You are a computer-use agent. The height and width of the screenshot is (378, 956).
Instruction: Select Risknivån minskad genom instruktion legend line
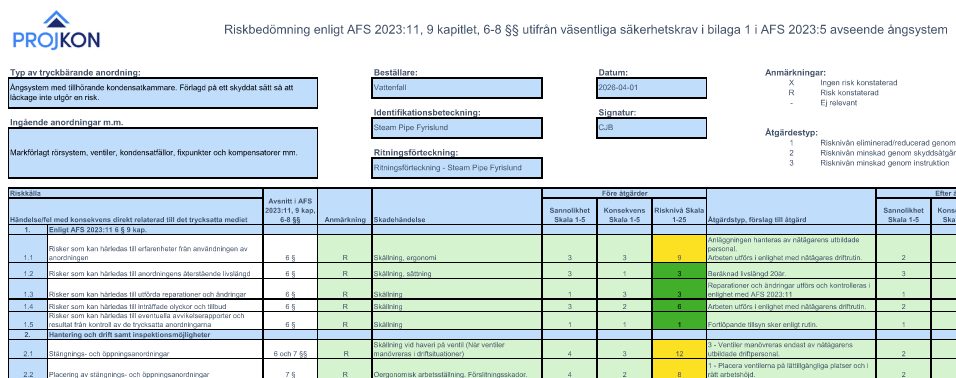(885, 163)
